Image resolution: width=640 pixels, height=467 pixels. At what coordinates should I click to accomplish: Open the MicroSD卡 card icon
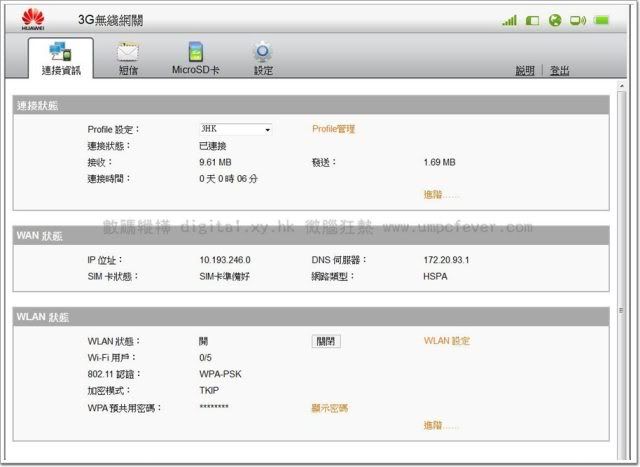pyautogui.click(x=196, y=52)
